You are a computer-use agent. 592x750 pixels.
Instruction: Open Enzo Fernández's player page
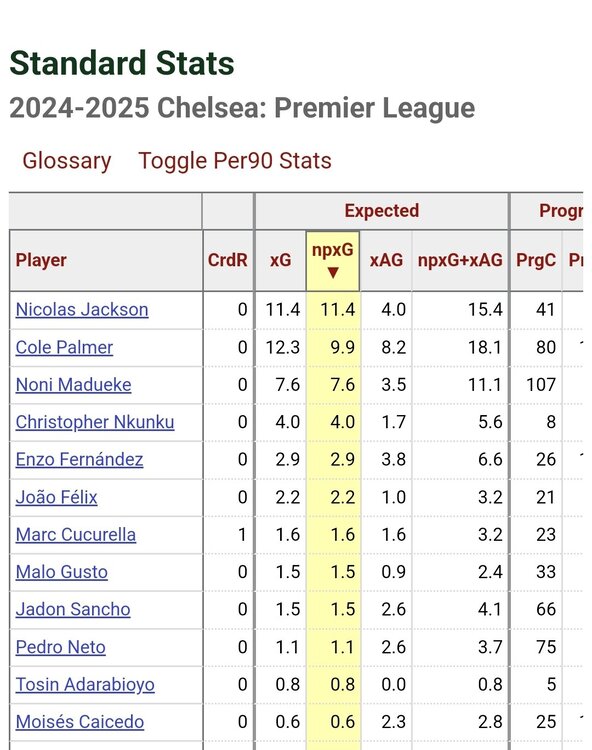79,460
